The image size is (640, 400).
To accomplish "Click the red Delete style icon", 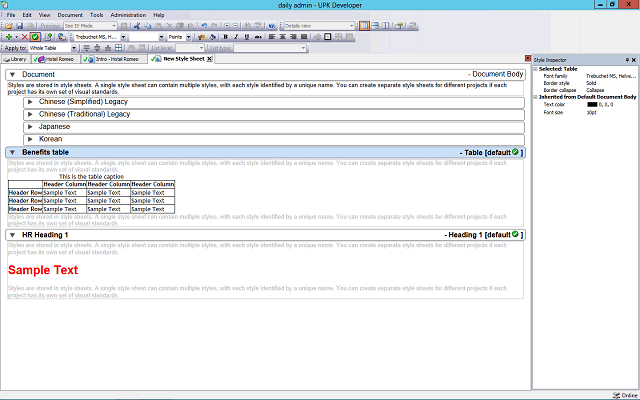I will click(22, 37).
